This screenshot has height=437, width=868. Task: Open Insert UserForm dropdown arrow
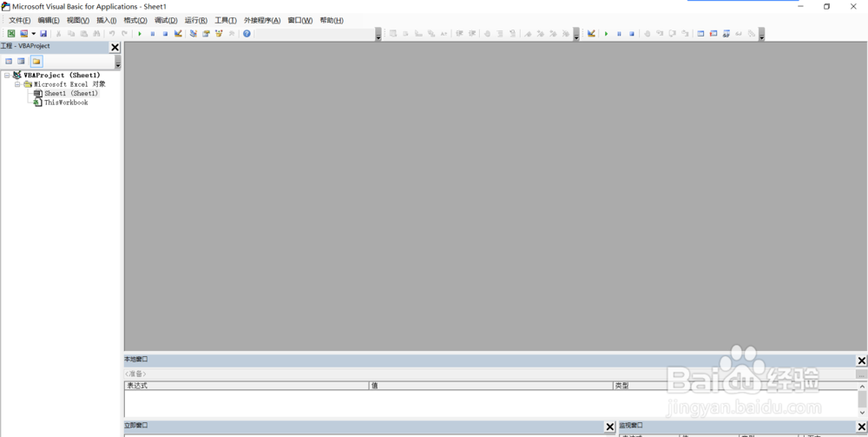pyautogui.click(x=33, y=34)
